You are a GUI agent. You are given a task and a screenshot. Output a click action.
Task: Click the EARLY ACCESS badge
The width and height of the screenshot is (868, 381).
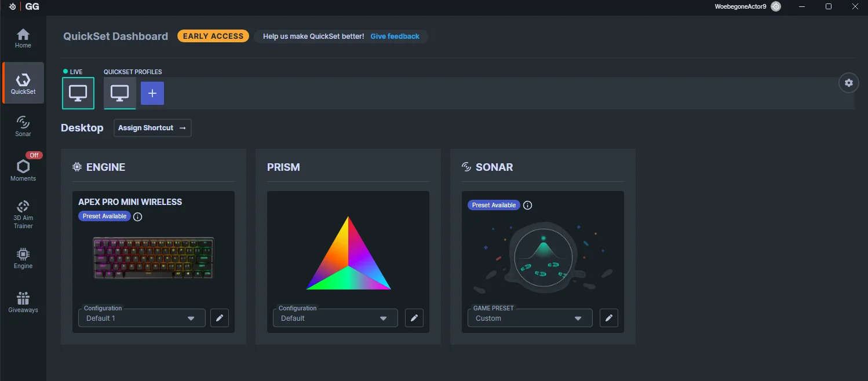pos(213,36)
